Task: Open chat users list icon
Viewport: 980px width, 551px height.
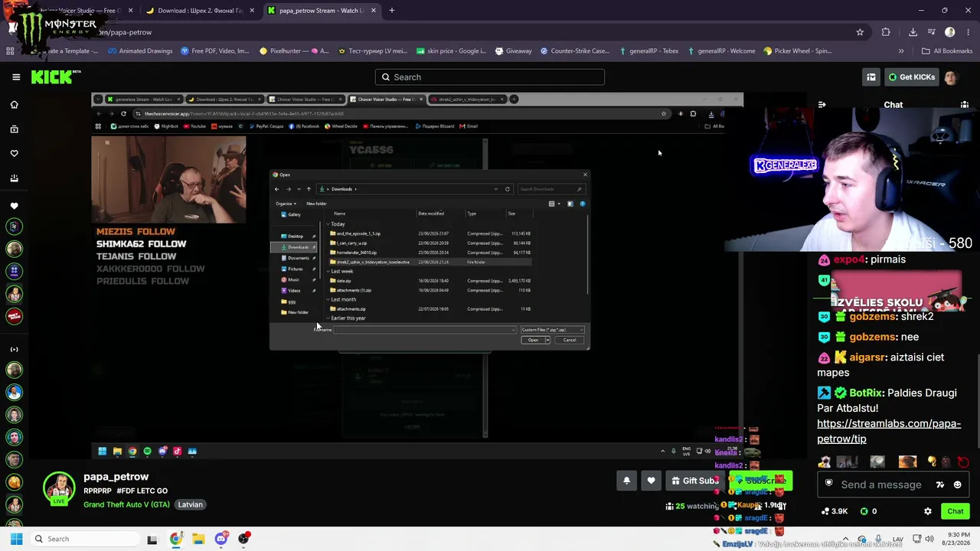Action: point(965,105)
